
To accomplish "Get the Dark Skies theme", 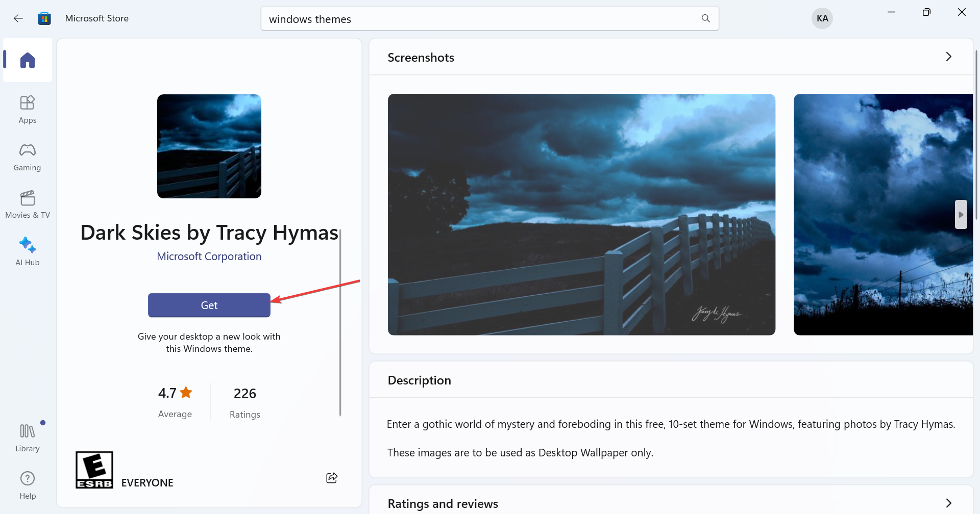I will (x=209, y=305).
